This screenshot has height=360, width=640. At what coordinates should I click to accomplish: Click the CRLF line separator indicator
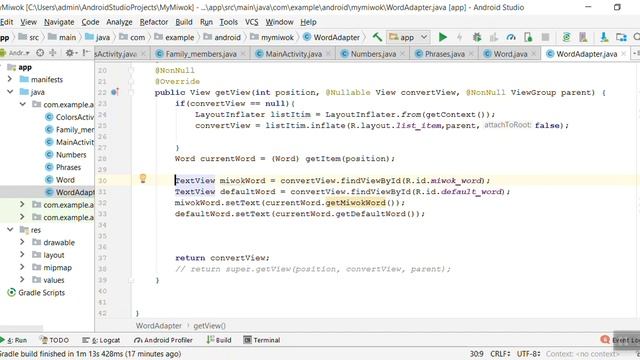click(500, 353)
